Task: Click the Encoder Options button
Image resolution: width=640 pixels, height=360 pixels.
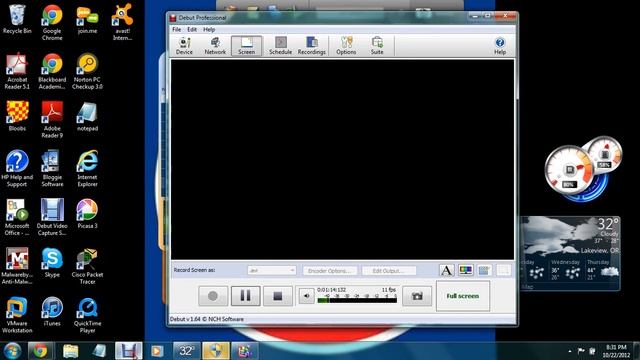Action: tap(330, 271)
